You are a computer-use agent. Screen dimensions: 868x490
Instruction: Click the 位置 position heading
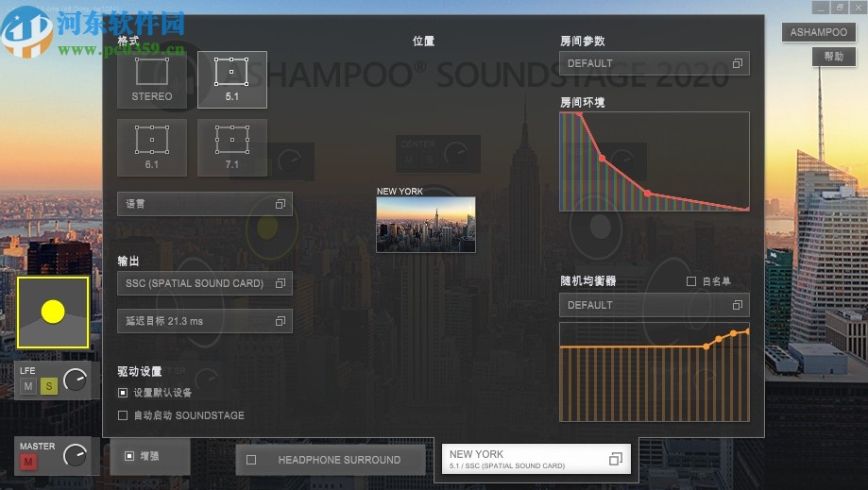click(423, 41)
